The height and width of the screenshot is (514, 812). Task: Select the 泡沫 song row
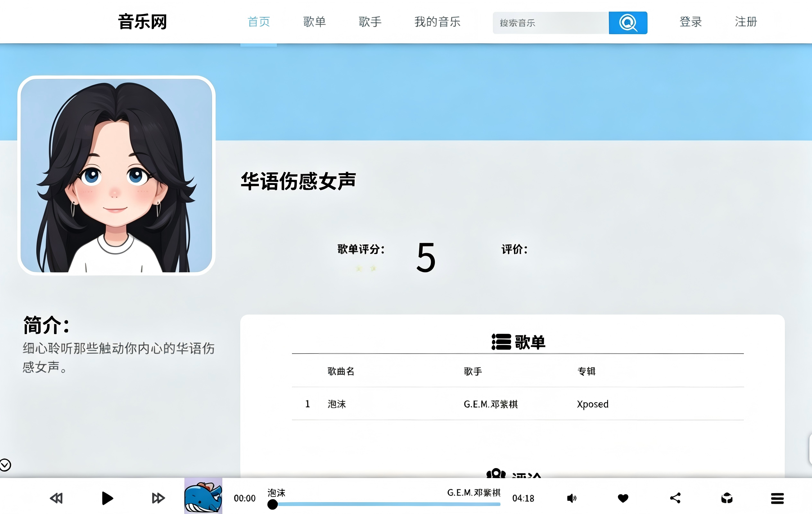pyautogui.click(x=517, y=404)
